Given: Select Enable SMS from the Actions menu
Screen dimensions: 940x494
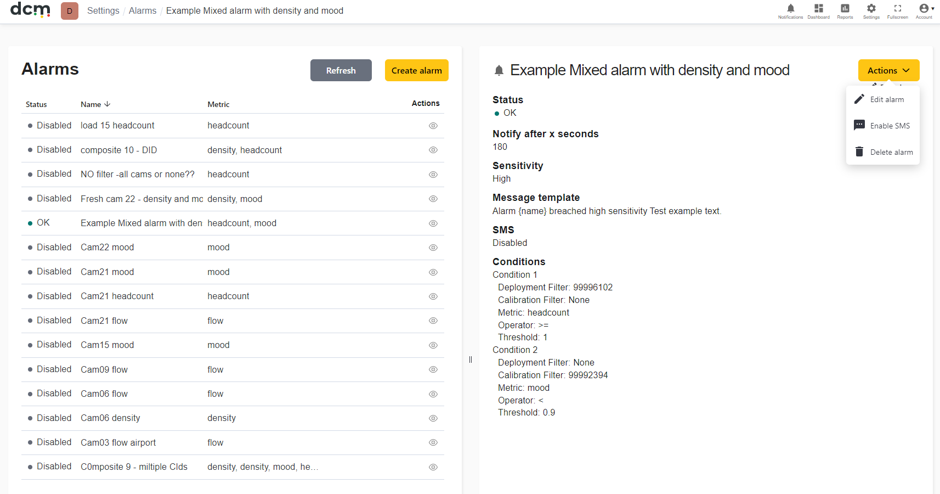Looking at the screenshot, I should coord(882,125).
